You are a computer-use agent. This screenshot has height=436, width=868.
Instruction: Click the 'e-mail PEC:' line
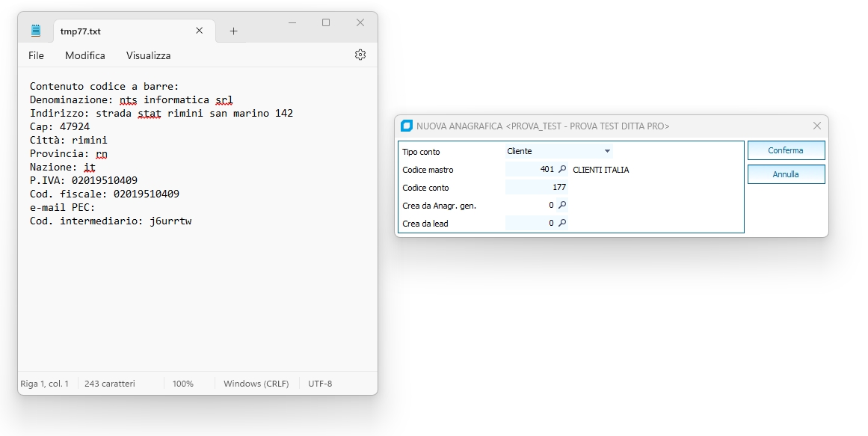pos(63,207)
